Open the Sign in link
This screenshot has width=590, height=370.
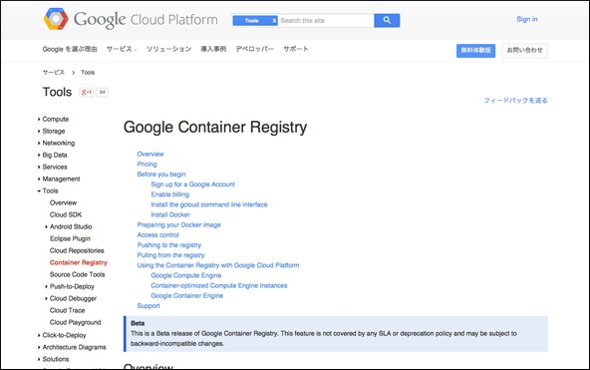pos(527,19)
